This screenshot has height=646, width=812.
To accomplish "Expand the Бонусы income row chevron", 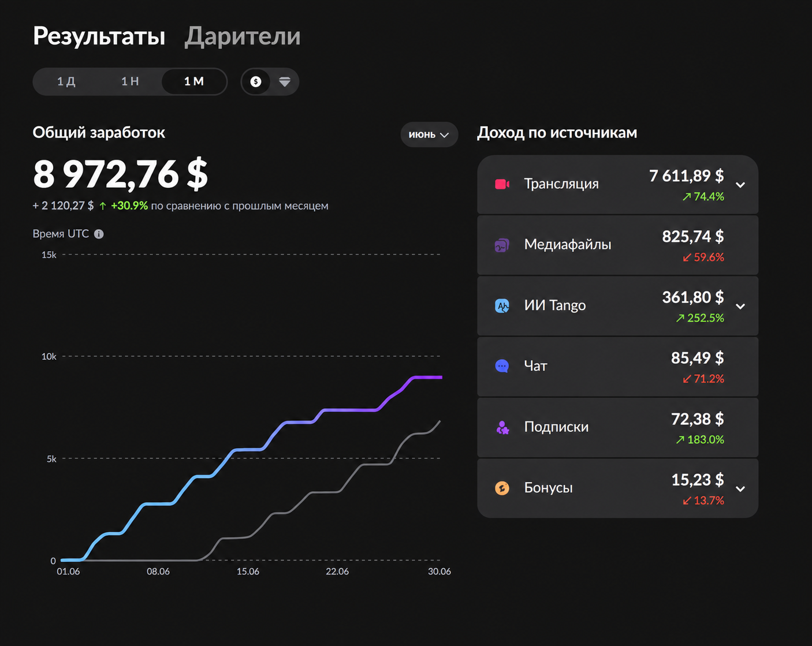I will coord(740,489).
